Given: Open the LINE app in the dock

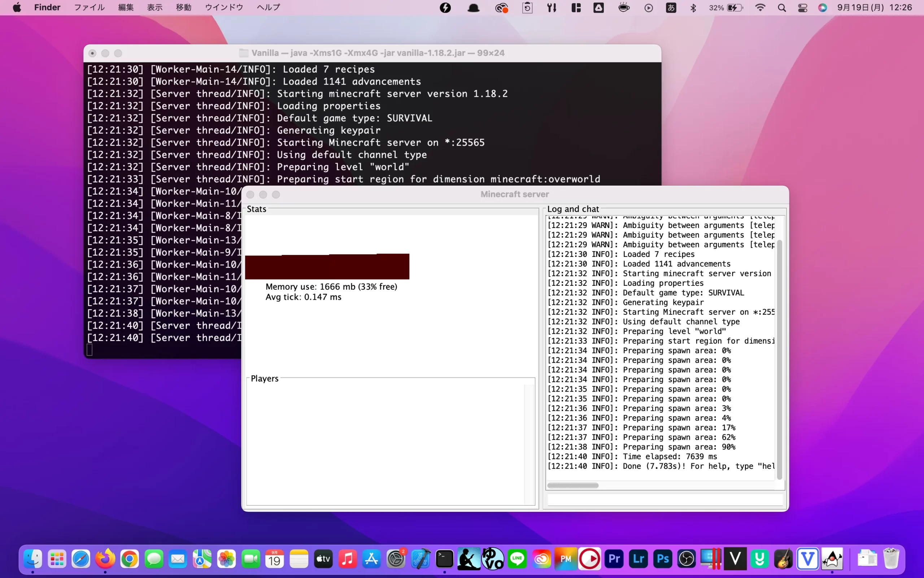Looking at the screenshot, I should click(517, 559).
